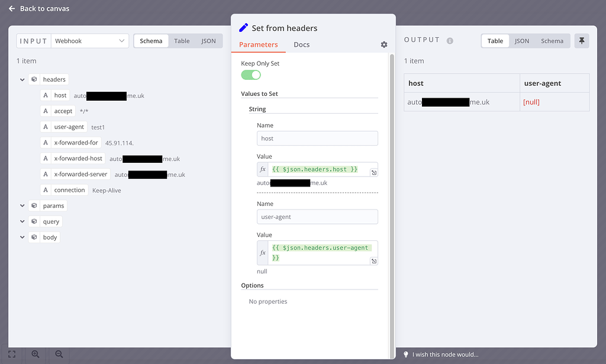This screenshot has width=606, height=364.
Task: Switch input view to JSON tab
Action: click(x=208, y=41)
